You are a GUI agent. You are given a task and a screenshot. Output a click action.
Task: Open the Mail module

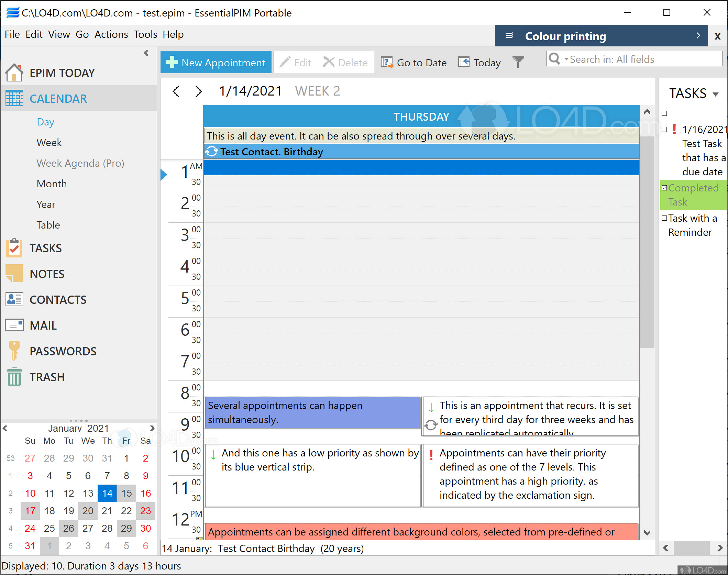coord(43,325)
